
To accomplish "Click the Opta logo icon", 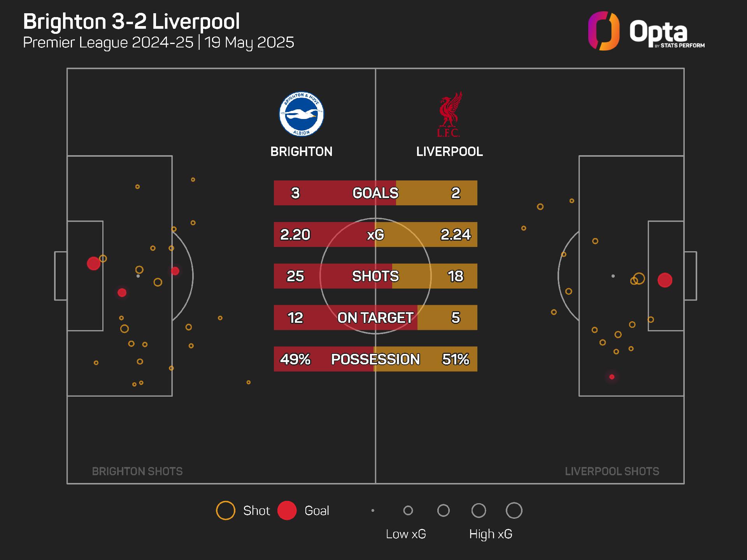I will point(603,31).
